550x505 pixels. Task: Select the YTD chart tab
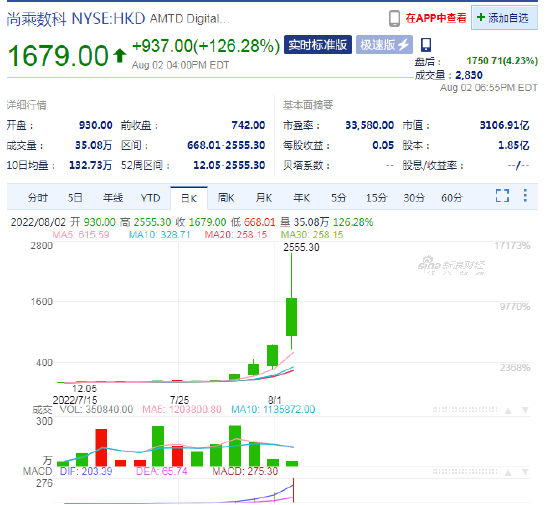(150, 198)
